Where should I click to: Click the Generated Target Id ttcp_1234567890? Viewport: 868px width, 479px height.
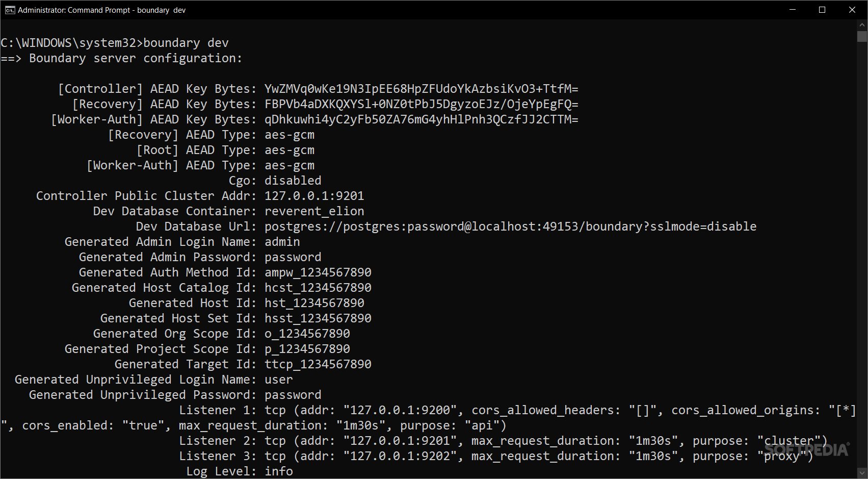(318, 364)
